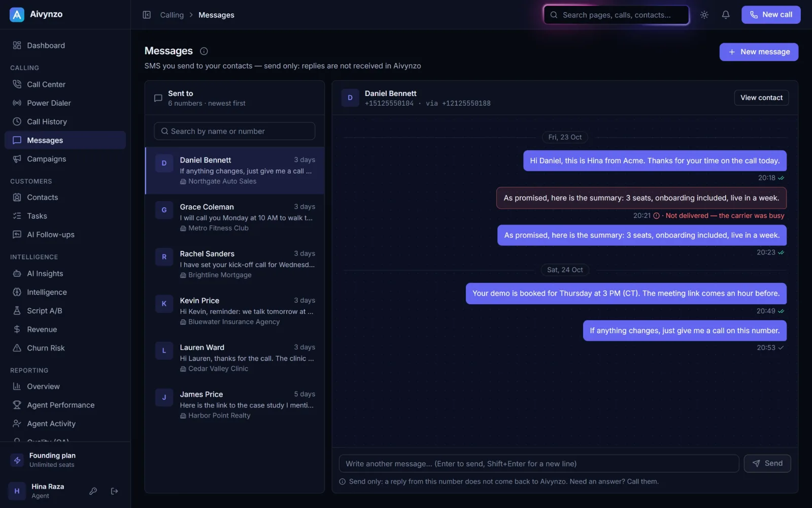Screen dimensions: 812x508
Task: Open James Price conversation
Action: [234, 404]
